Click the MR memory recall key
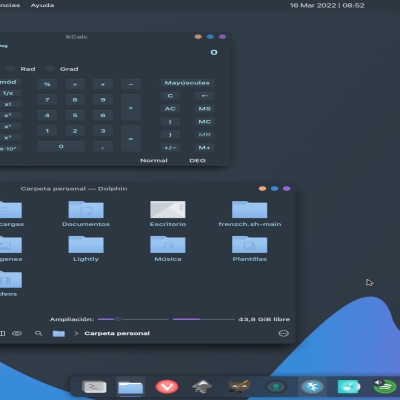The image size is (400, 400). (204, 135)
